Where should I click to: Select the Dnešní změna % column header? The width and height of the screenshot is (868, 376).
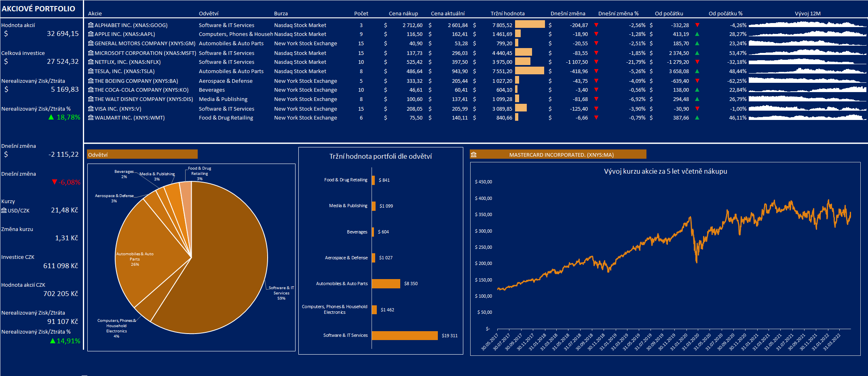pos(619,13)
